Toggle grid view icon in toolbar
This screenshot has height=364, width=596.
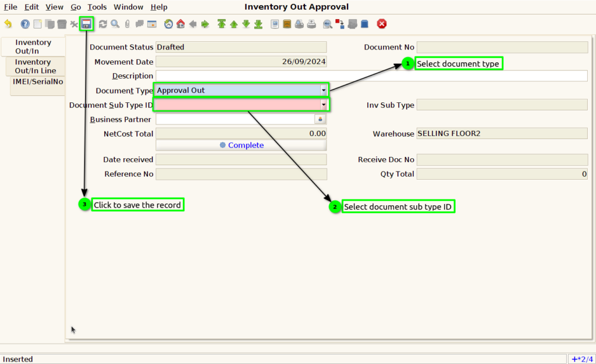(152, 24)
